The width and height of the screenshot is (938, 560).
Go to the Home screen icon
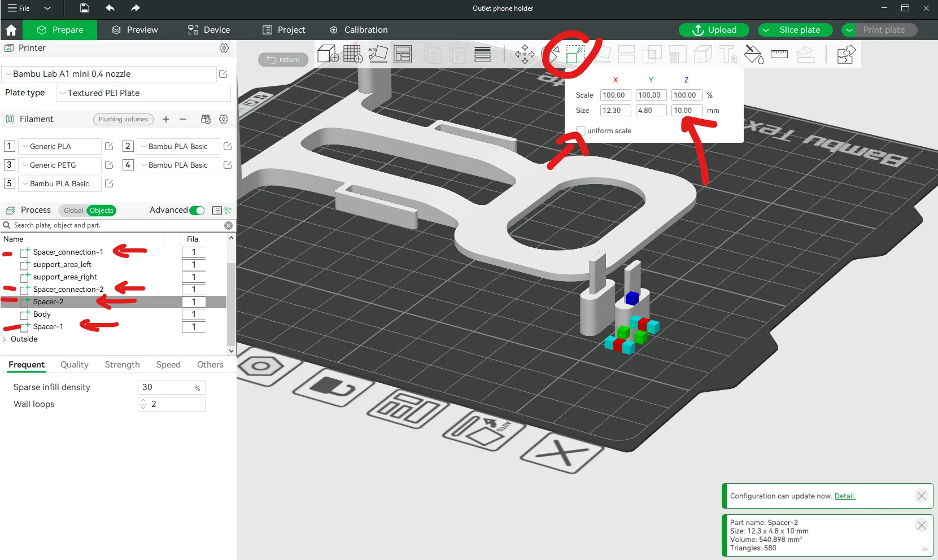(11, 30)
